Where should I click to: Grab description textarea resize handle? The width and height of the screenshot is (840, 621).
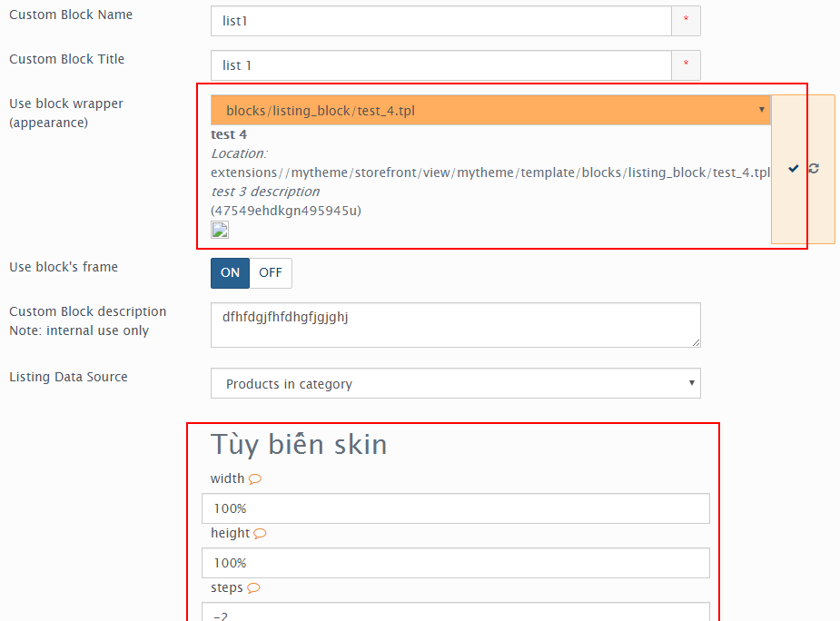[696, 342]
